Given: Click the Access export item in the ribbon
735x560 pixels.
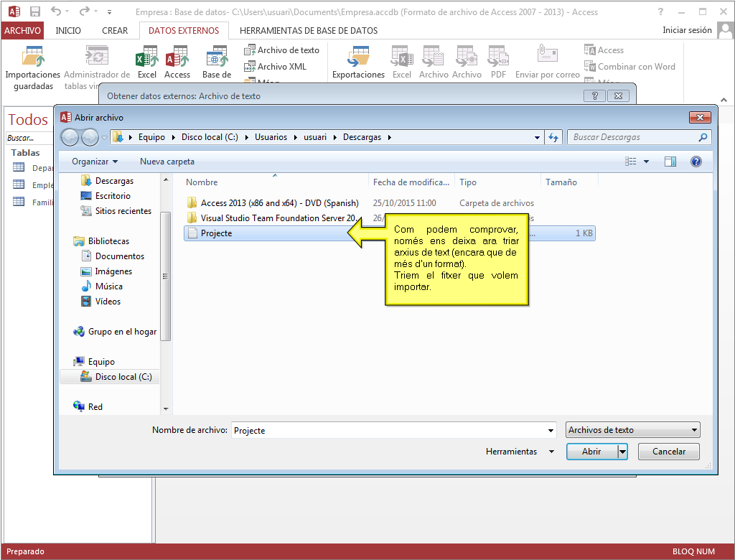Looking at the screenshot, I should [x=604, y=50].
